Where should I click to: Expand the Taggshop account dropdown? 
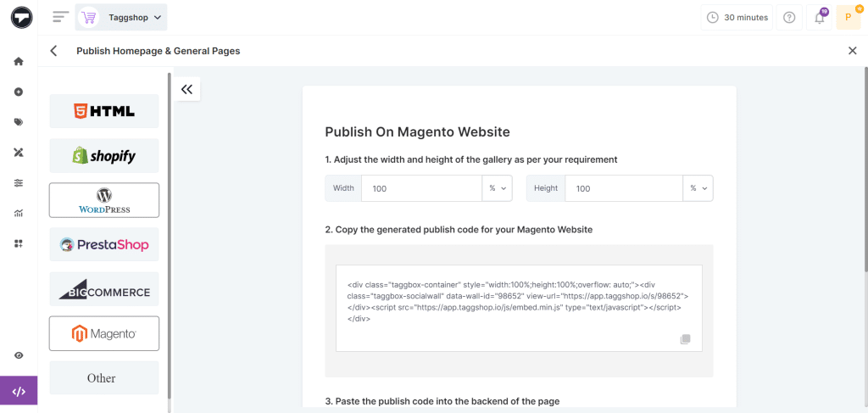click(x=121, y=17)
